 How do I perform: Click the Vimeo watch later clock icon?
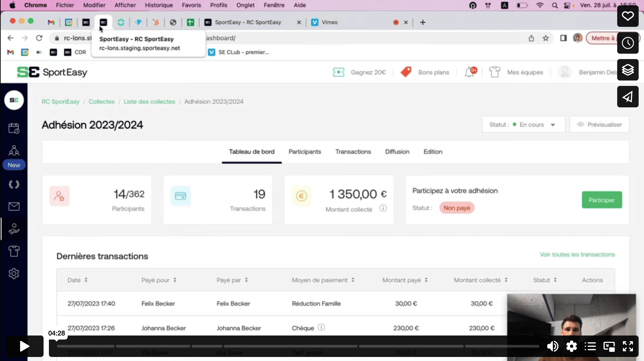click(628, 43)
